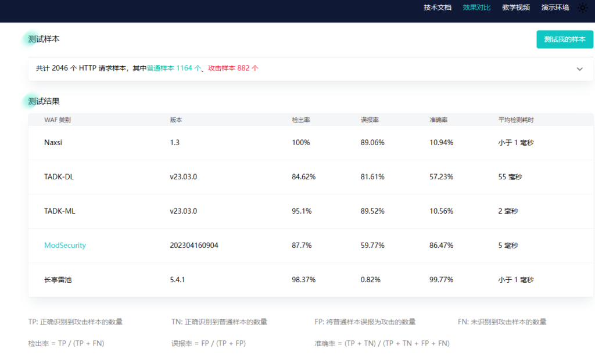Click the 误报率 column header
The width and height of the screenshot is (595, 364).
370,120
